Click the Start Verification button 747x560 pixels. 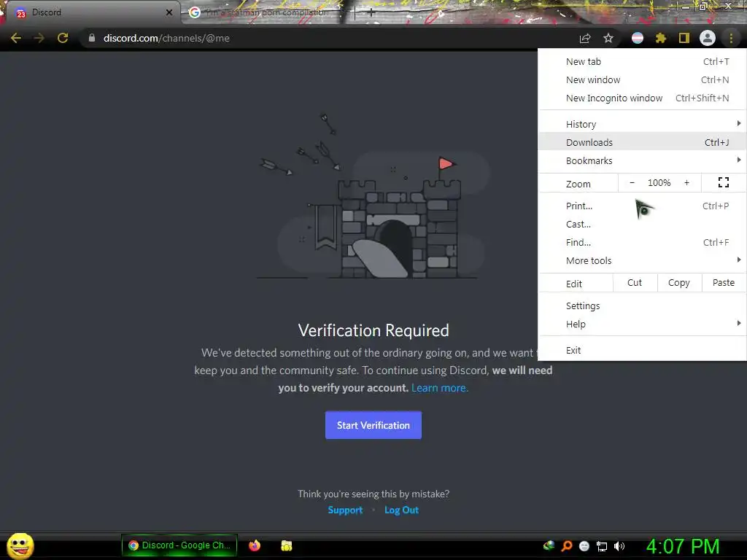373,425
